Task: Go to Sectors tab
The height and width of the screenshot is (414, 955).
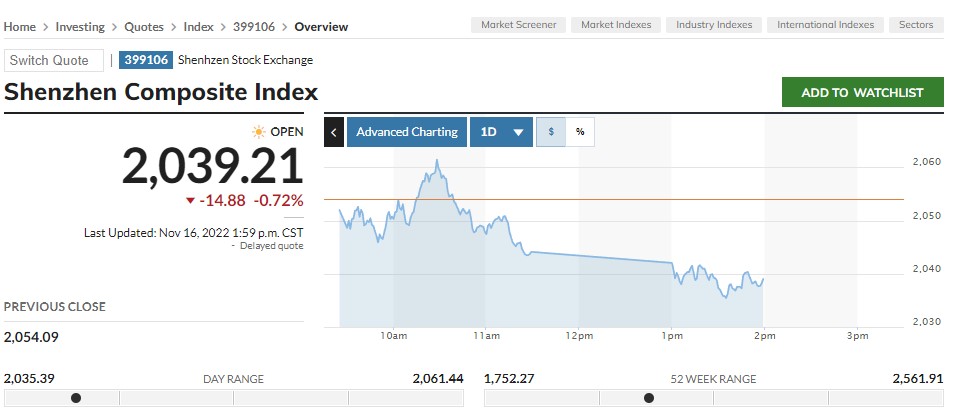Action: [916, 25]
